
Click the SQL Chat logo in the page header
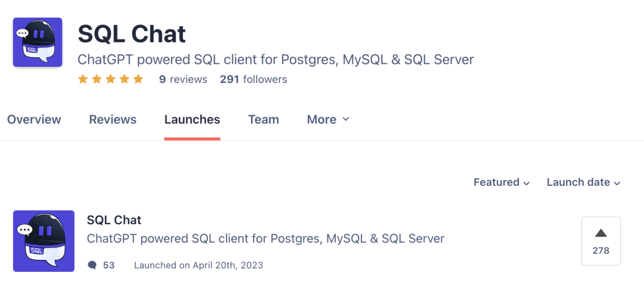pos(38,42)
